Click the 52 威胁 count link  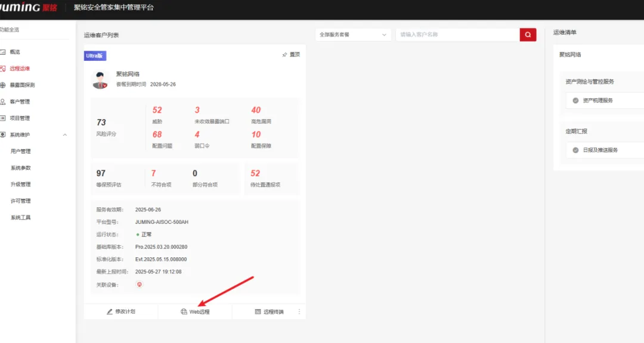point(157,110)
